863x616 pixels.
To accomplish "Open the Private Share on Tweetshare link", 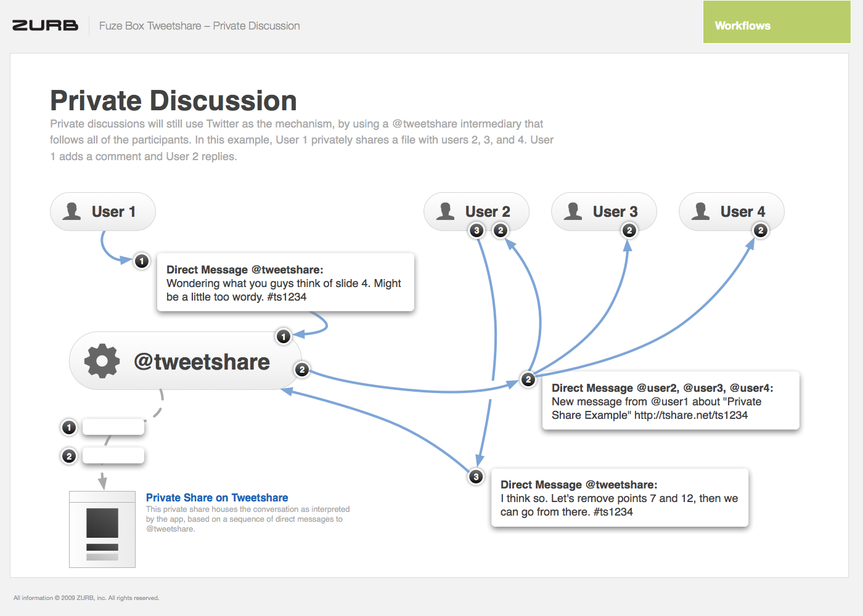I will click(217, 498).
